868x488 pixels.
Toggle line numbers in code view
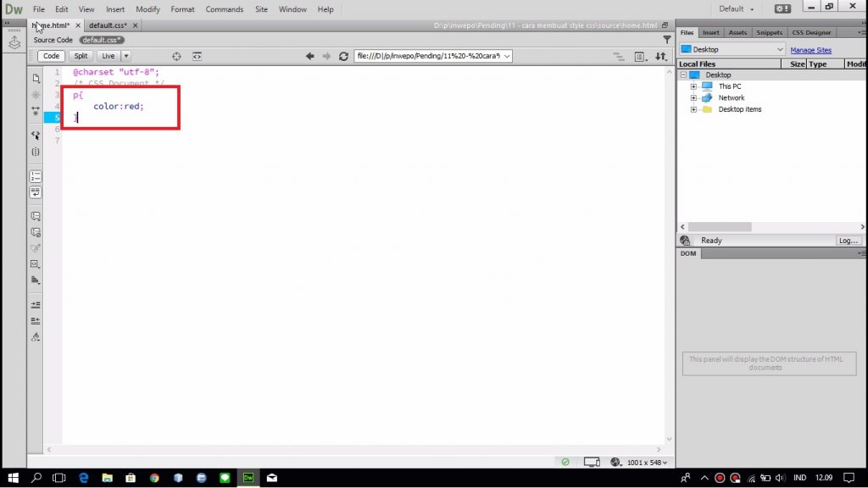coord(36,176)
